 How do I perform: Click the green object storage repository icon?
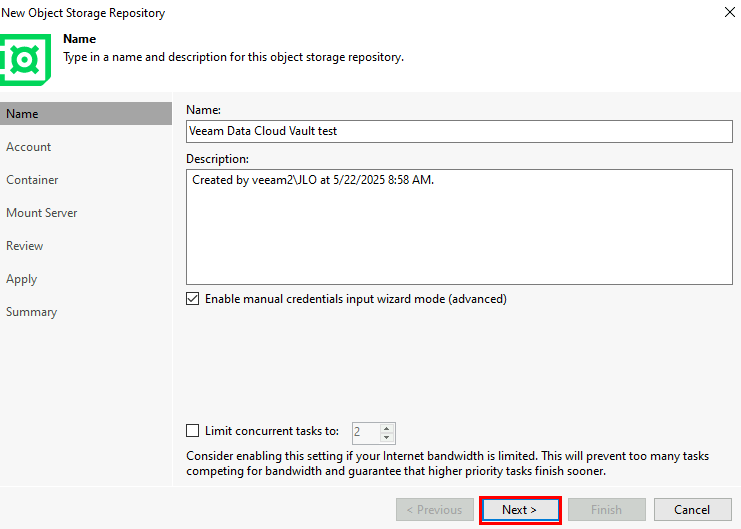click(26, 60)
